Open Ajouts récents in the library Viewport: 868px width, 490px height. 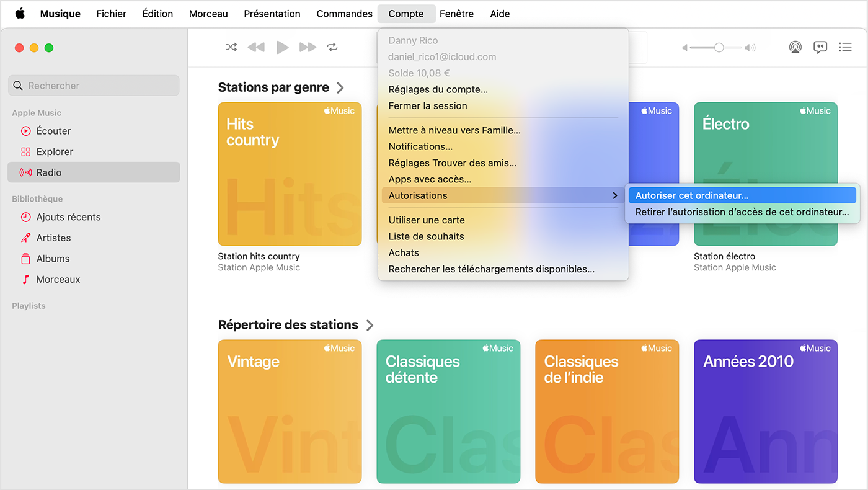click(x=68, y=217)
